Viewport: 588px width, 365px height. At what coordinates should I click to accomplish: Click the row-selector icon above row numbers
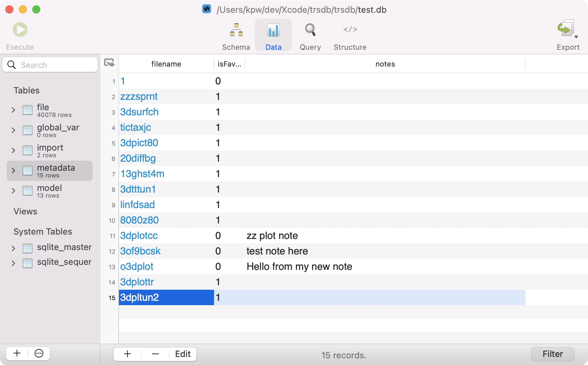109,63
